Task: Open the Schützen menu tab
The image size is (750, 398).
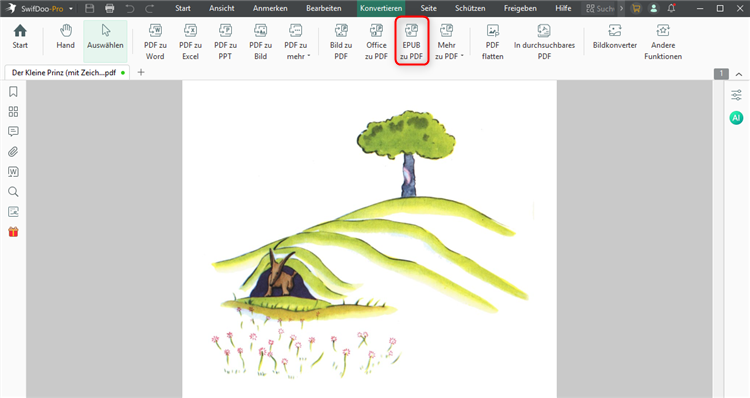Action: [470, 8]
